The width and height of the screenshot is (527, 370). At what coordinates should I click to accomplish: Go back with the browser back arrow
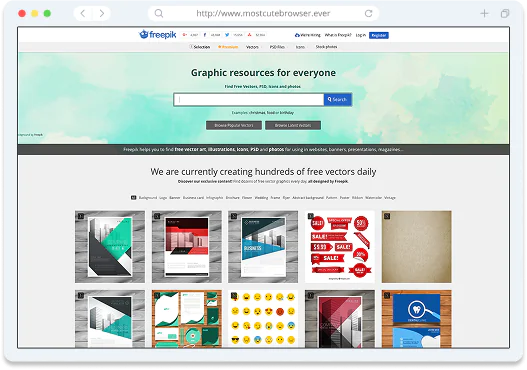click(83, 13)
